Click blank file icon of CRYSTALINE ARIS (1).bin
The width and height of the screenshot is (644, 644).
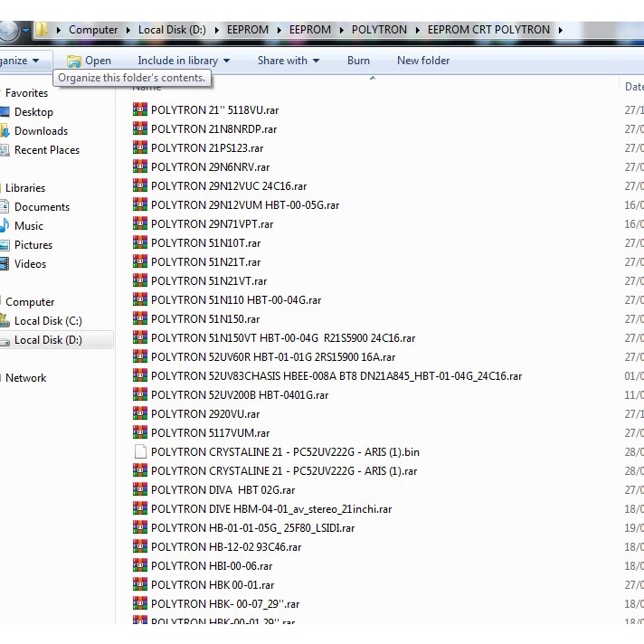click(140, 451)
